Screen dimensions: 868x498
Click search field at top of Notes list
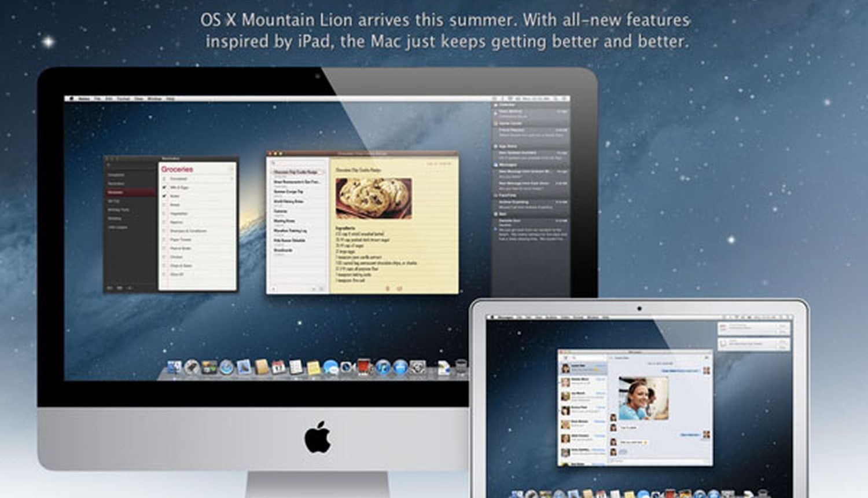[297, 163]
